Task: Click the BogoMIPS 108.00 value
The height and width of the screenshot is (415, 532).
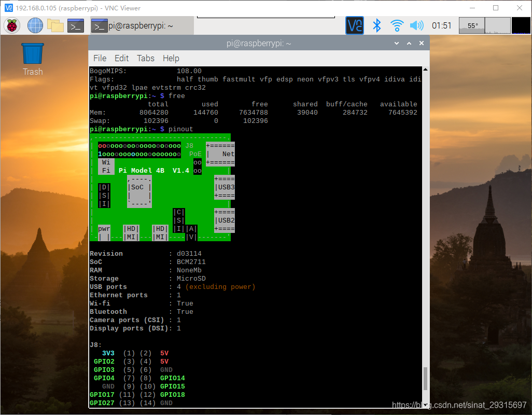Action: [189, 71]
